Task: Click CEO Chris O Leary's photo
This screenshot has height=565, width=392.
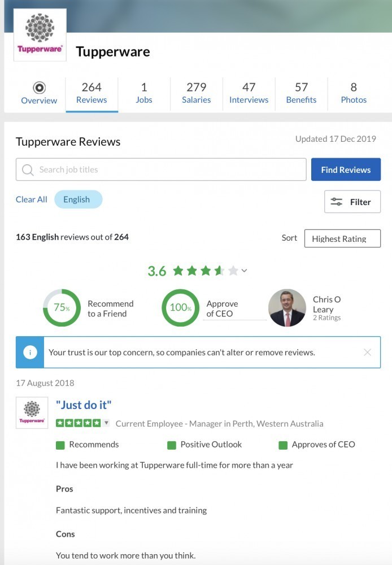Action: (x=287, y=308)
